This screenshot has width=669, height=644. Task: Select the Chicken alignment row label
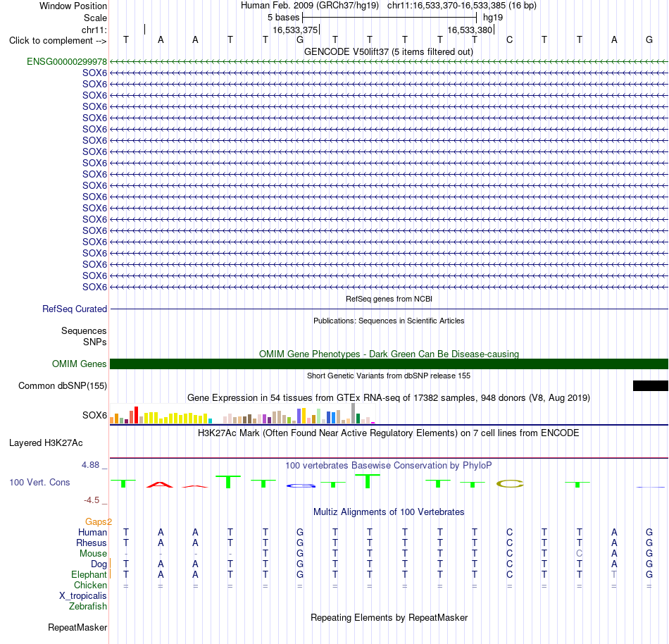90,585
